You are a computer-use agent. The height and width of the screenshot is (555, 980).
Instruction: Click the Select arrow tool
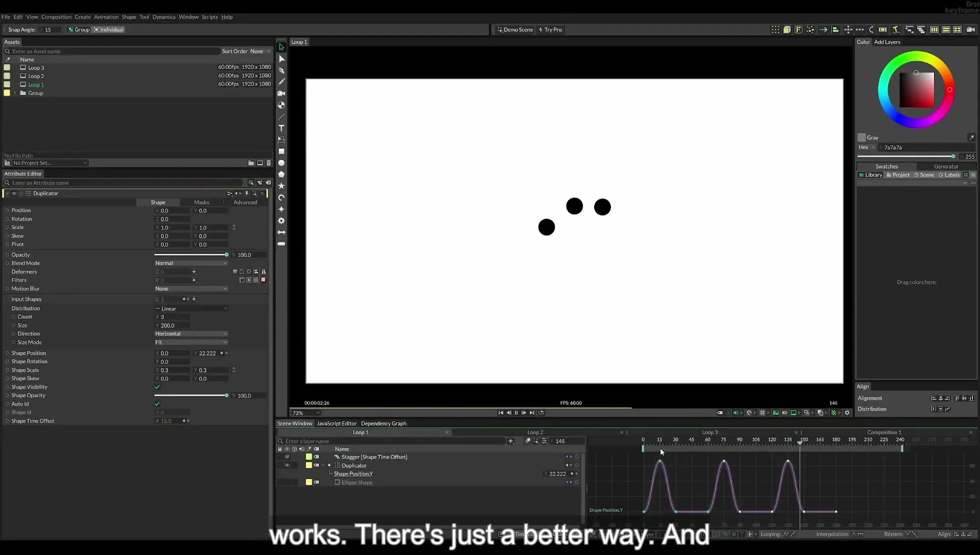pyautogui.click(x=281, y=47)
